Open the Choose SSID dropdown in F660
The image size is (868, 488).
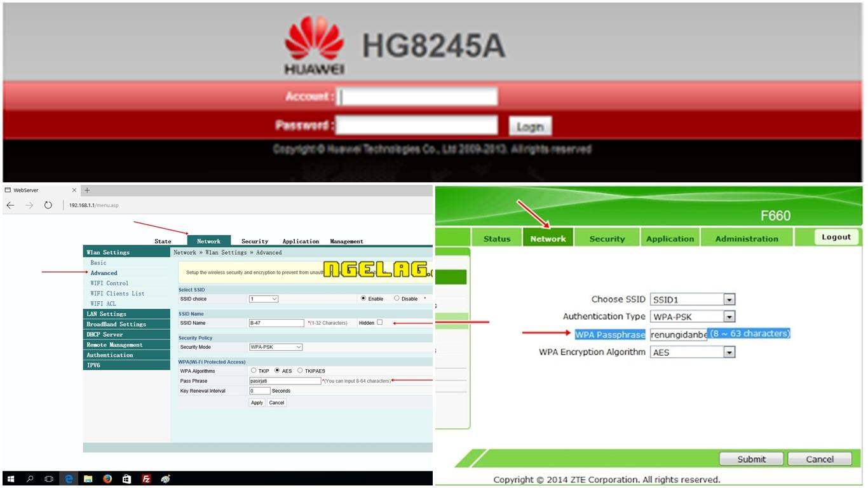click(x=693, y=299)
